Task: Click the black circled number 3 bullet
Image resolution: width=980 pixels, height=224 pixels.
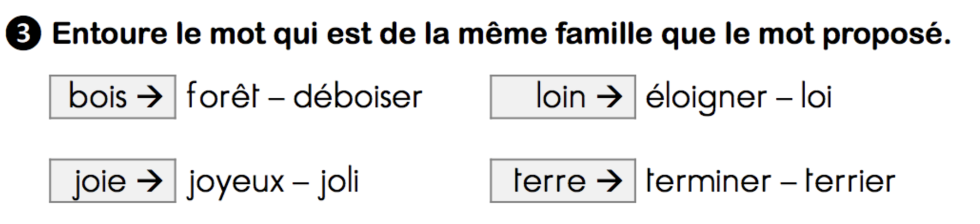Action: tap(23, 35)
